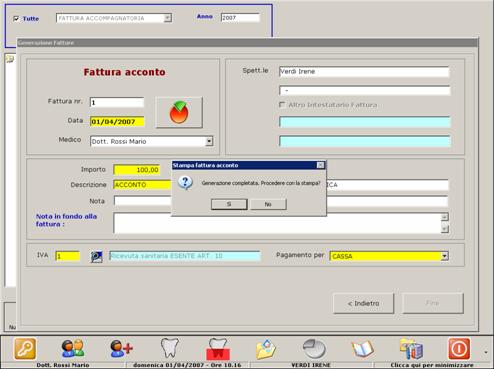Go back with Indietro button

363,303
